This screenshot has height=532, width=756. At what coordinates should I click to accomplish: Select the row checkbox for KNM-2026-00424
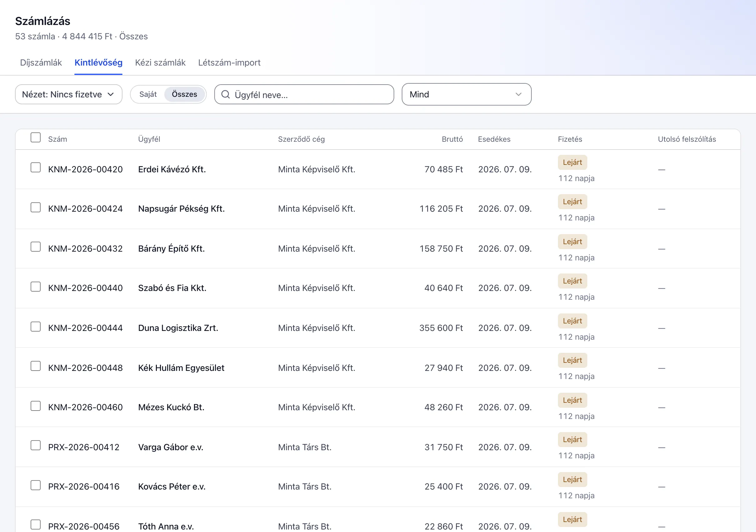click(36, 207)
